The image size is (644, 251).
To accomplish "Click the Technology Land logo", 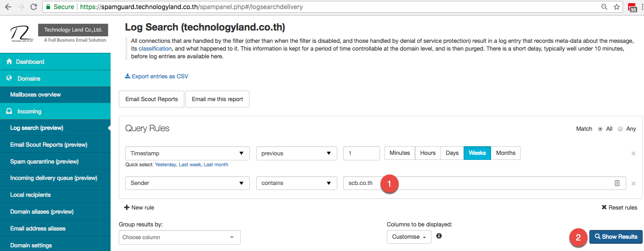I will pos(23,34).
